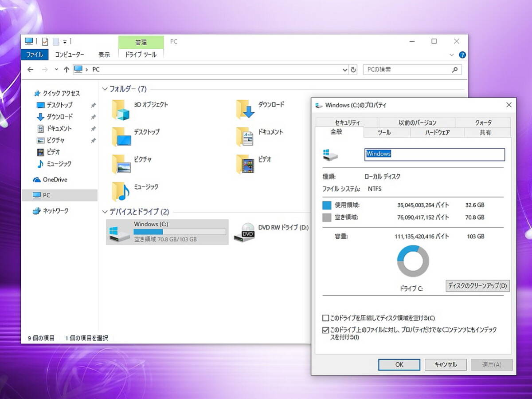
Task: Open ネットワーク in the navigation pane
Action: click(x=51, y=211)
